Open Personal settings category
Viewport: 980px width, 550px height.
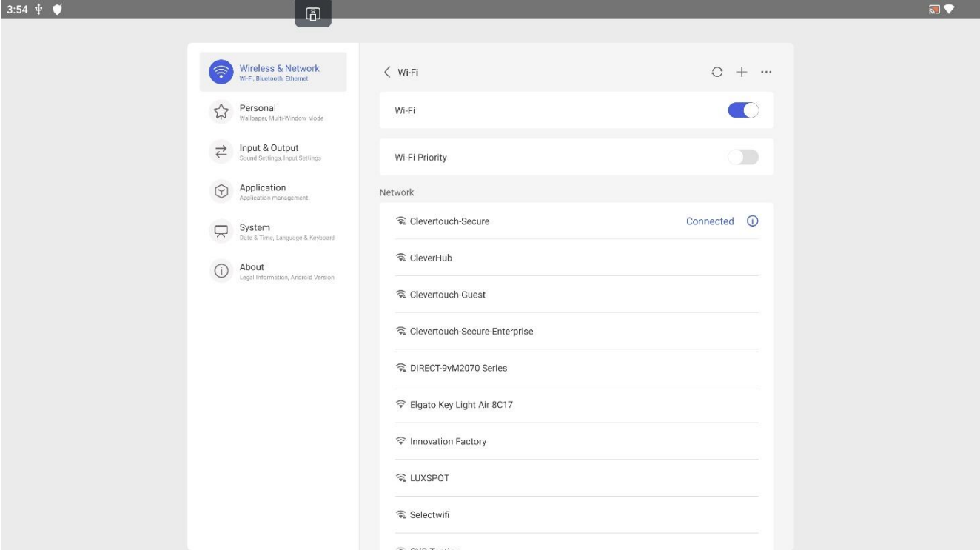pos(273,112)
